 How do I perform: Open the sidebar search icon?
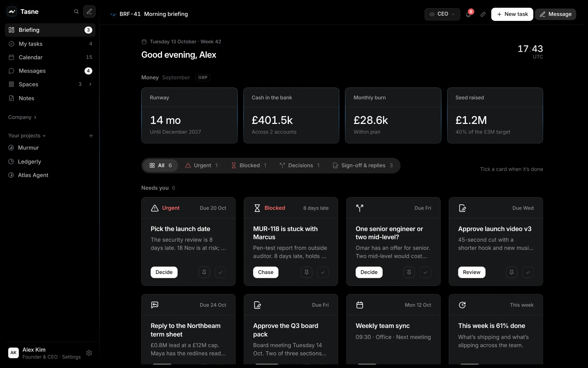click(x=76, y=12)
